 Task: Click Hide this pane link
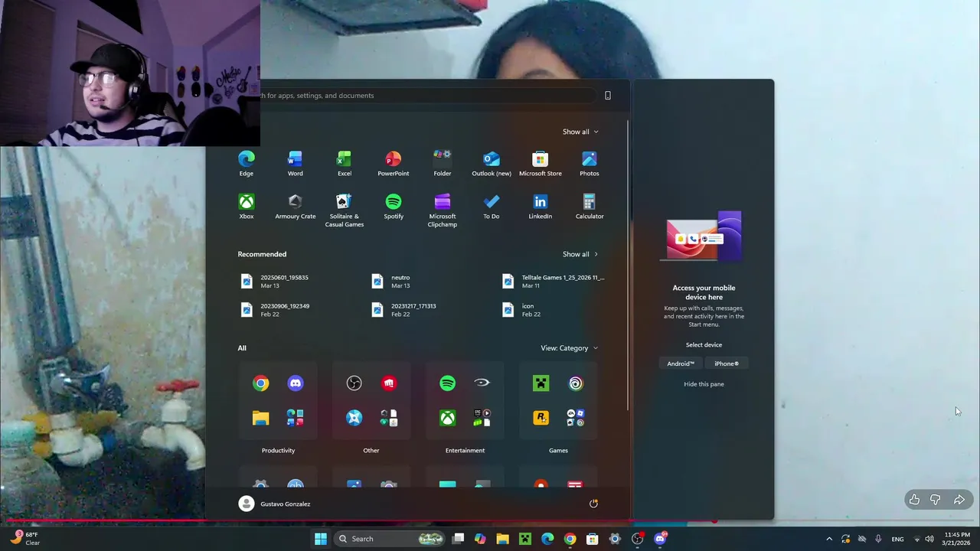coord(704,384)
